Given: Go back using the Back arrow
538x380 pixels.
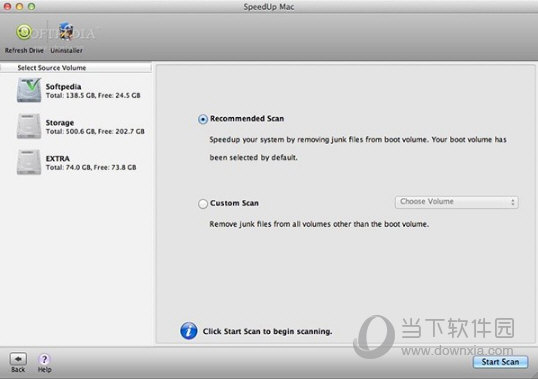Looking at the screenshot, I should pyautogui.click(x=18, y=359).
